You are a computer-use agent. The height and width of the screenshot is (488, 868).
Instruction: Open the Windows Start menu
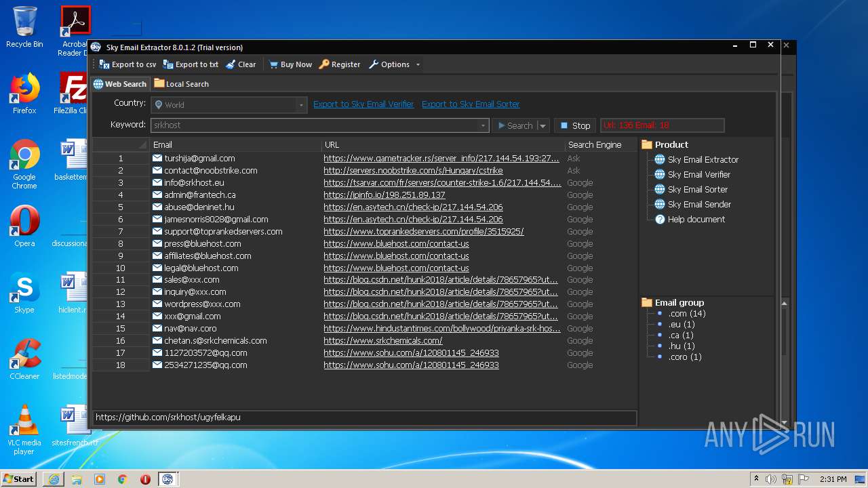pyautogui.click(x=19, y=479)
